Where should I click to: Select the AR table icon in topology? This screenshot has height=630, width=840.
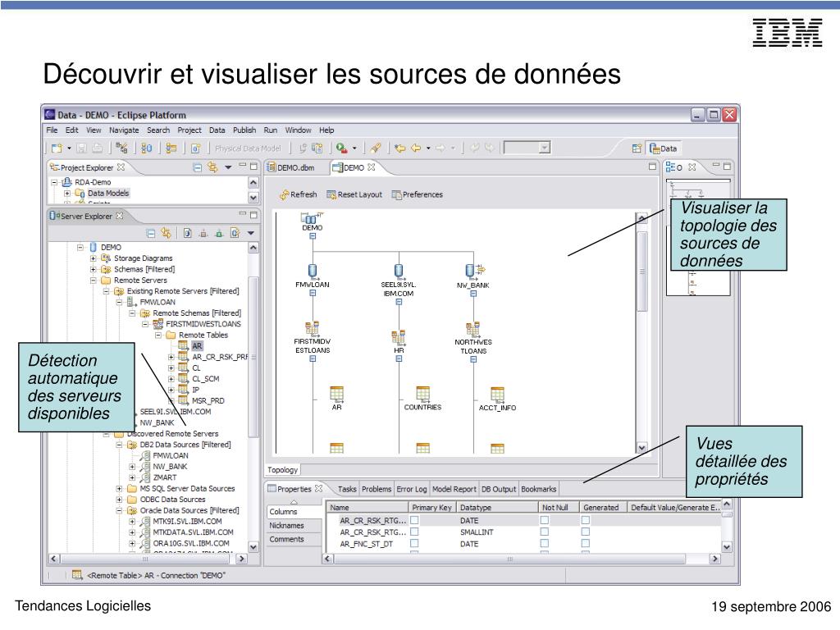(337, 394)
